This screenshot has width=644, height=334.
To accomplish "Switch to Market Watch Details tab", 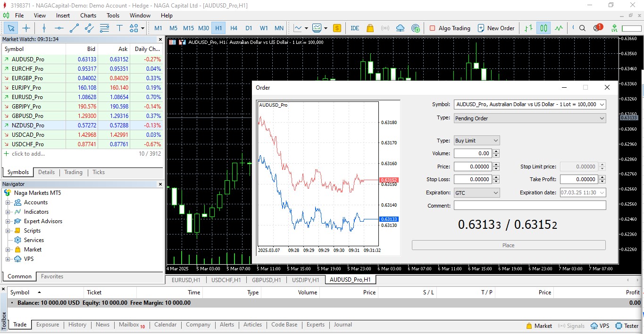I will (46, 172).
